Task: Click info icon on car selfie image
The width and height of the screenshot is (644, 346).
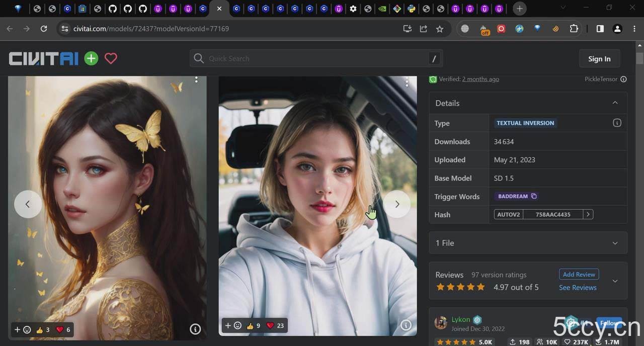Action: [x=406, y=325]
